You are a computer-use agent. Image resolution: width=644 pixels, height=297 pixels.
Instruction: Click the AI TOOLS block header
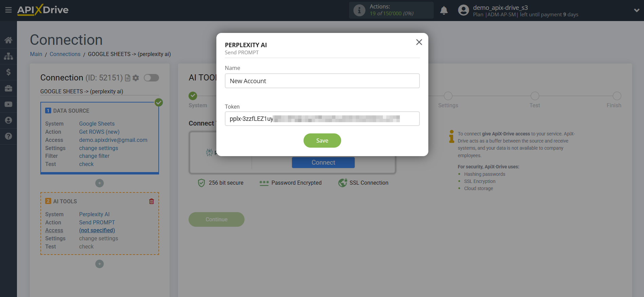point(65,201)
